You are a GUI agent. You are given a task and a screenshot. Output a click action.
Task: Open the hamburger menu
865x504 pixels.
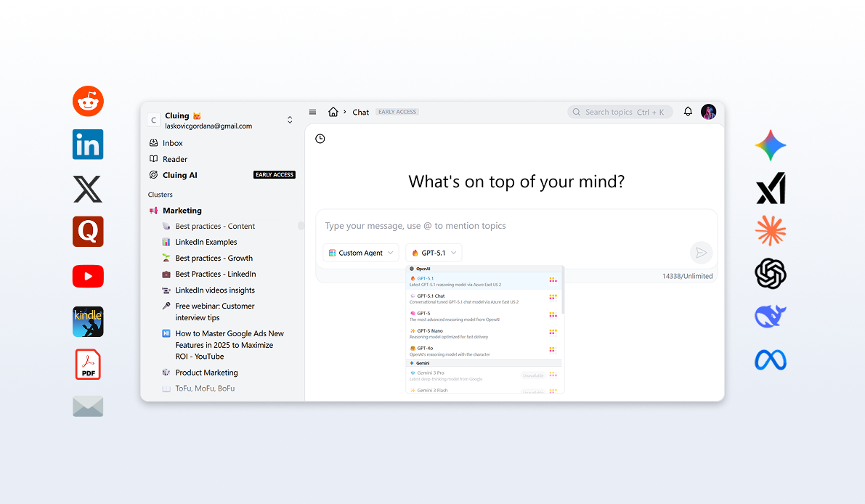pyautogui.click(x=312, y=111)
